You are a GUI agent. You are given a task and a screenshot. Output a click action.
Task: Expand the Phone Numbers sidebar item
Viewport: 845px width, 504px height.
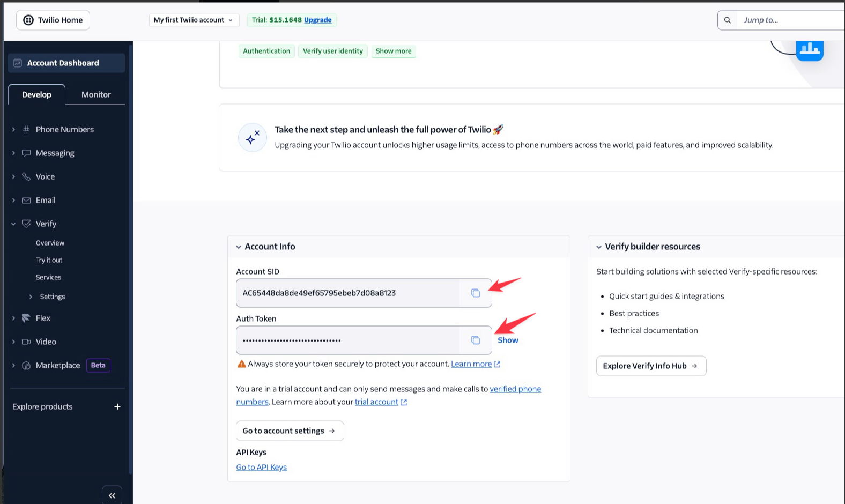[13, 129]
